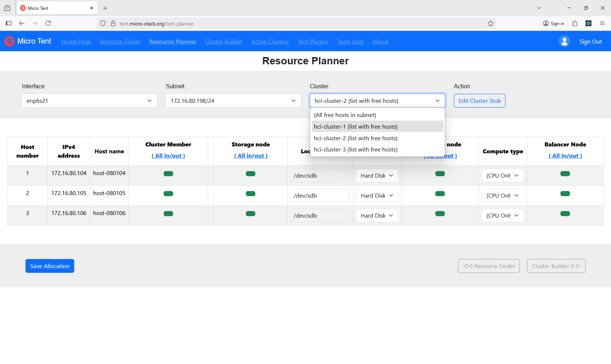Viewport: 611px width, 364px height.
Task: Click All in/out under Storage node
Action: 251,155
